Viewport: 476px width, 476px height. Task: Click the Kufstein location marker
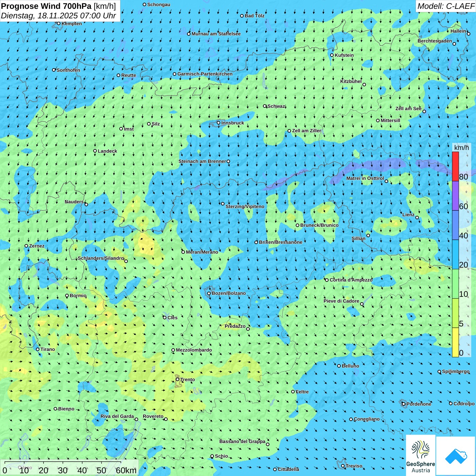pyautogui.click(x=332, y=55)
